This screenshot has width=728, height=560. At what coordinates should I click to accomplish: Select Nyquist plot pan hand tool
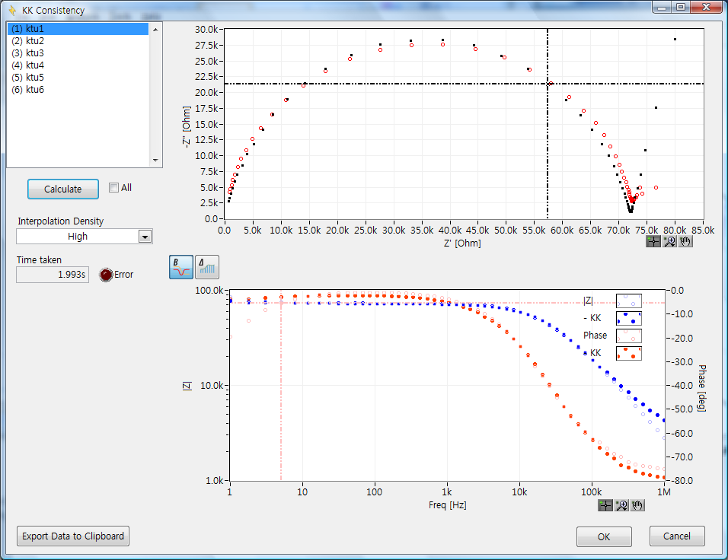[685, 241]
